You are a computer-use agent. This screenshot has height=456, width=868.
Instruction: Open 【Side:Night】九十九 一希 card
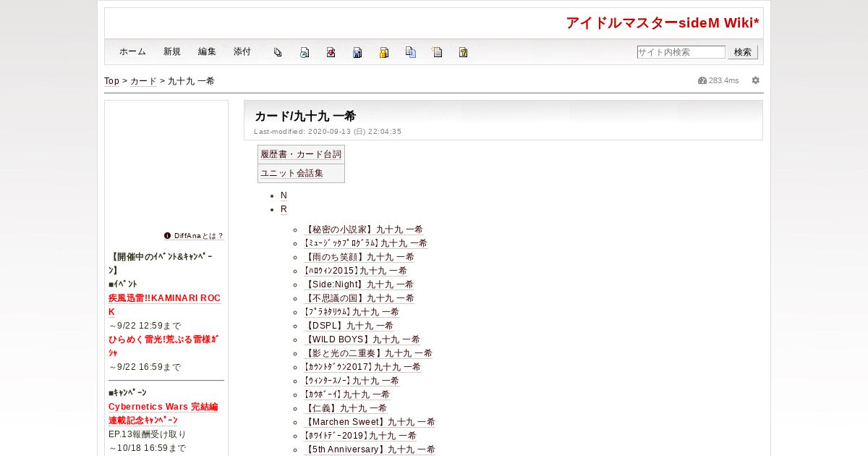359,284
